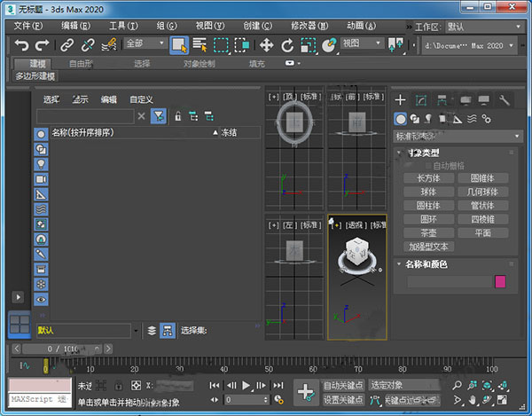Sort by 名称(按升序排序) column header
Viewport: 532px width, 416px height.
coord(135,132)
